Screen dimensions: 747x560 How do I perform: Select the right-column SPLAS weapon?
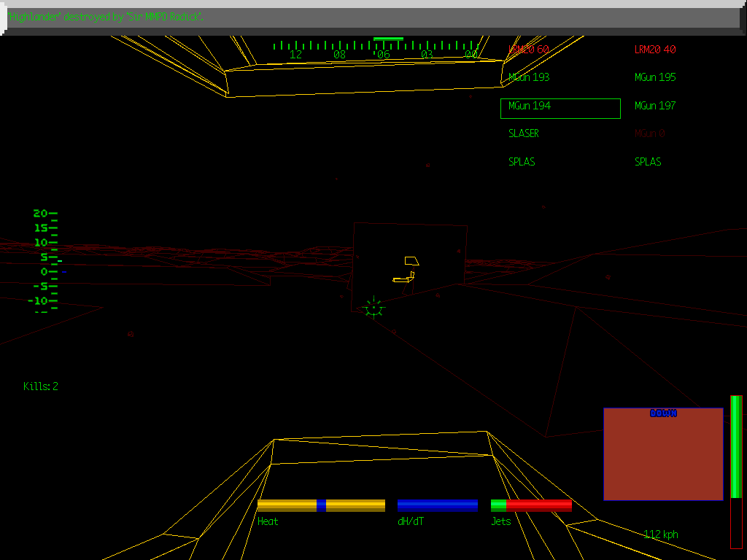[x=647, y=162]
